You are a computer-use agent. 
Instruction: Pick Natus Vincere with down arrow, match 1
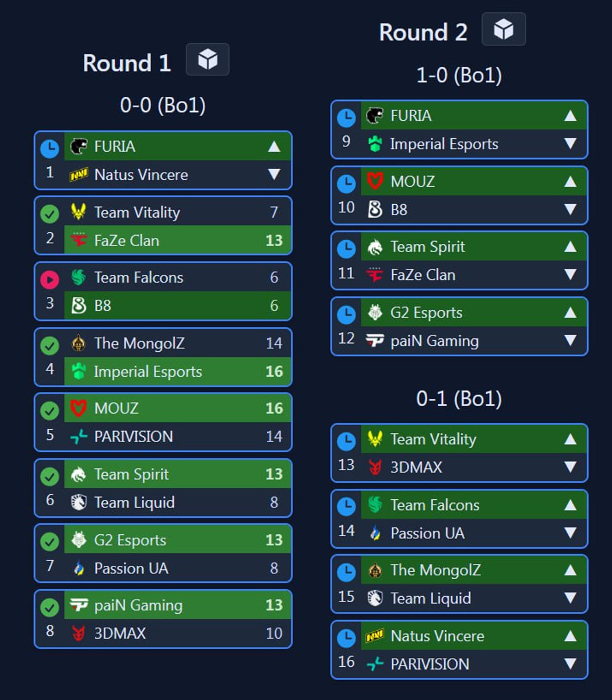click(x=274, y=174)
